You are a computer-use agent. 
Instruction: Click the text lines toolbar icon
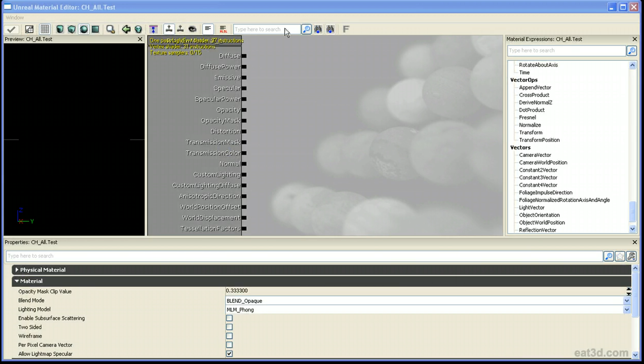tap(208, 29)
